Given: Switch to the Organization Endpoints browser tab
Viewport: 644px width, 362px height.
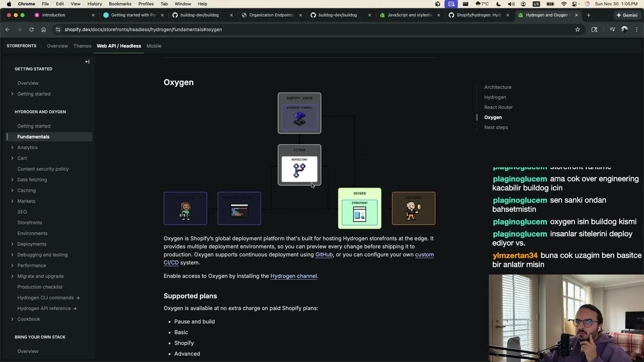Looking at the screenshot, I should click(271, 15).
